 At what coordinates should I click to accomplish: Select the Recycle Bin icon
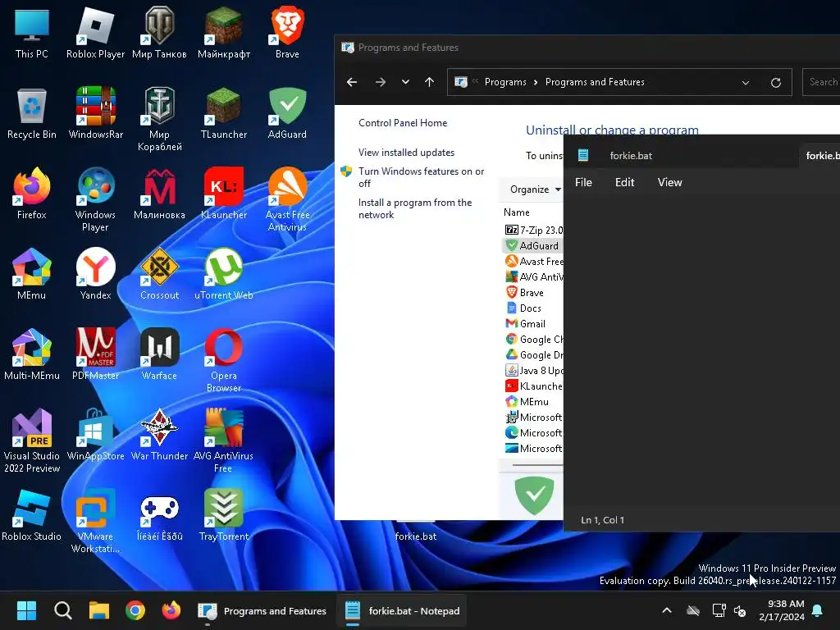tap(32, 113)
